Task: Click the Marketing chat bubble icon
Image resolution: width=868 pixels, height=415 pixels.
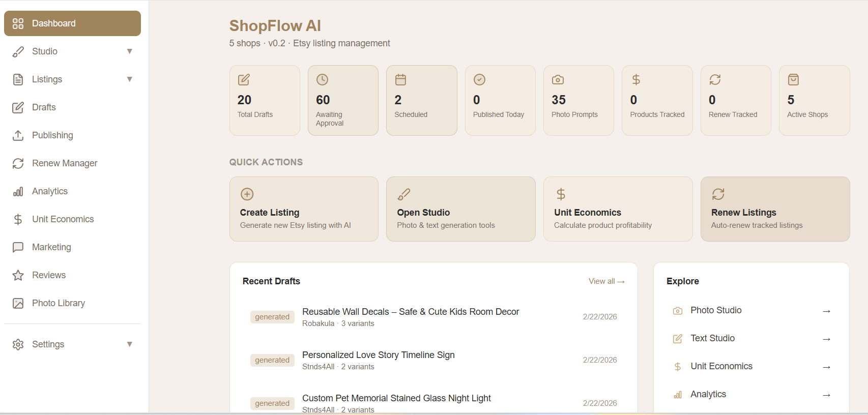Action: point(18,247)
